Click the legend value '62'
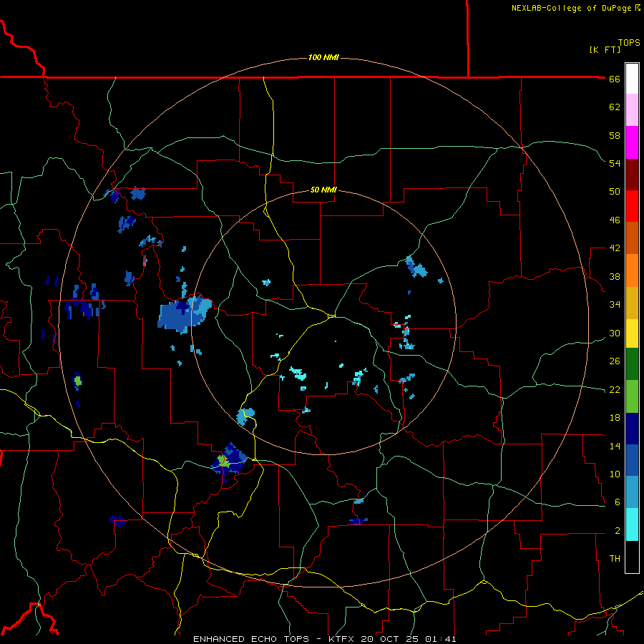This screenshot has height=644, width=644. (x=615, y=107)
